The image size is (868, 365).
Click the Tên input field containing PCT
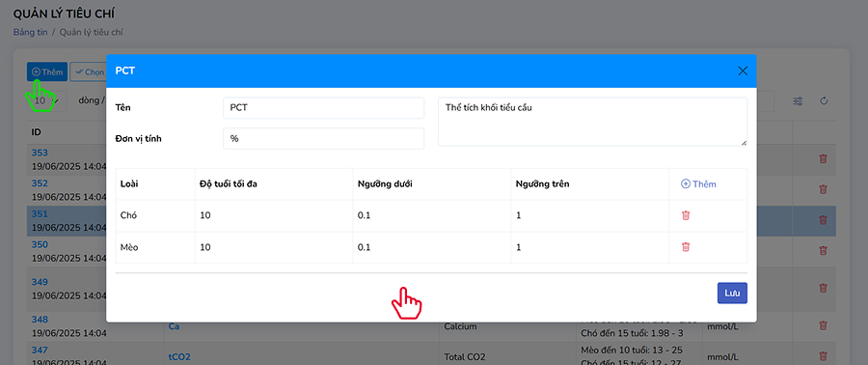click(323, 108)
